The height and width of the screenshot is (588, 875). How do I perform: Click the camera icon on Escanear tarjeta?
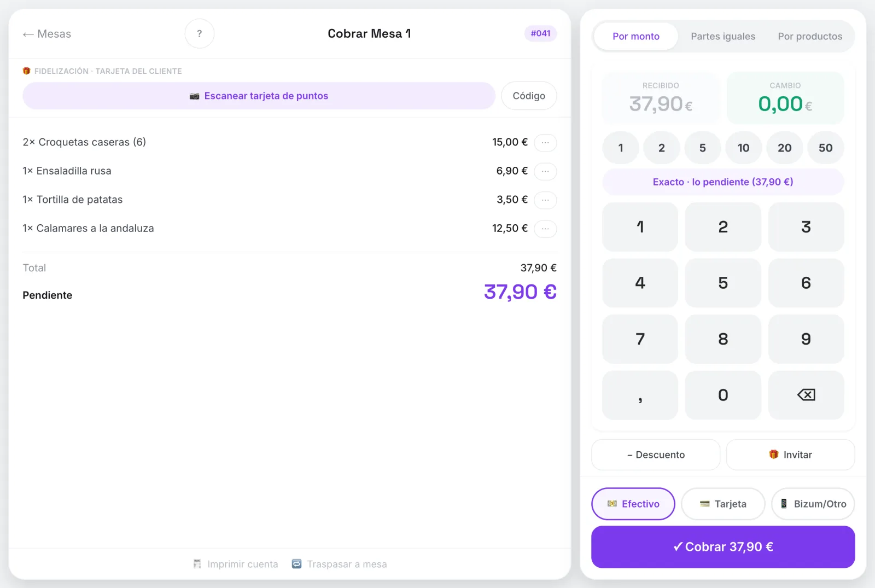point(194,96)
